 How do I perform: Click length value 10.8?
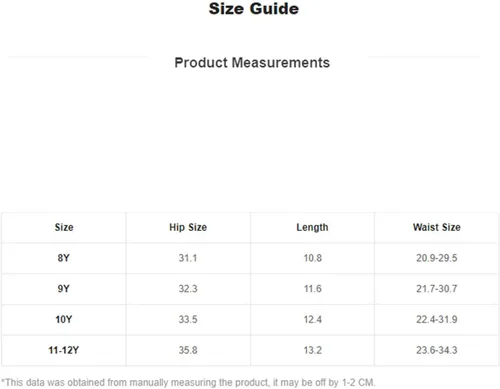(313, 258)
